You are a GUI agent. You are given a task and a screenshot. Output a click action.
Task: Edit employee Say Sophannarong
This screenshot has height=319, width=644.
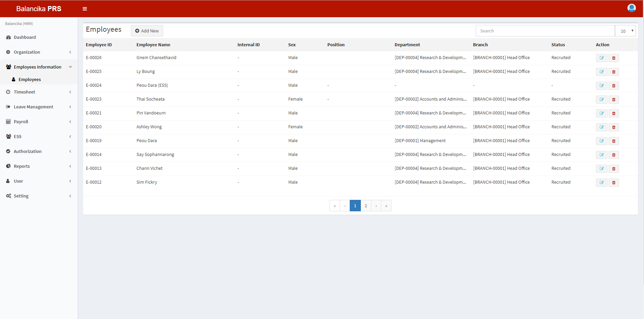601,155
